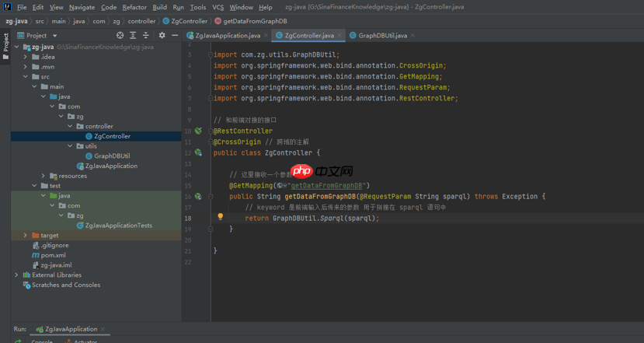The height and width of the screenshot is (343, 644).
Task: Hide the Project tool window with minus icon
Action: 175,35
